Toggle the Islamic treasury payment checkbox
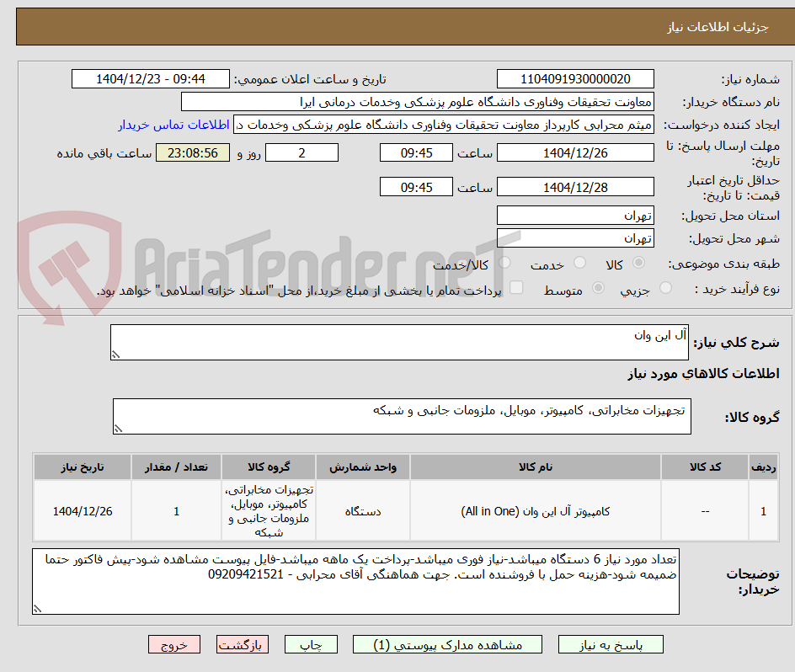 pyautogui.click(x=516, y=287)
